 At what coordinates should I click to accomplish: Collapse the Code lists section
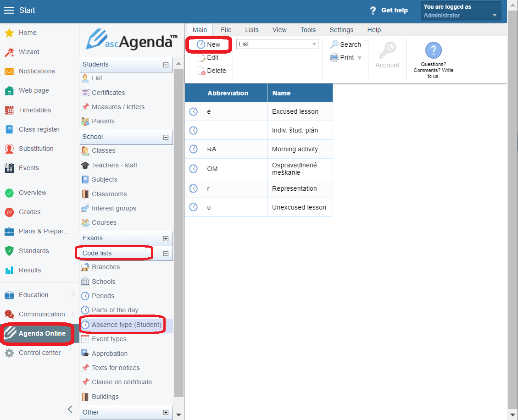pyautogui.click(x=166, y=254)
